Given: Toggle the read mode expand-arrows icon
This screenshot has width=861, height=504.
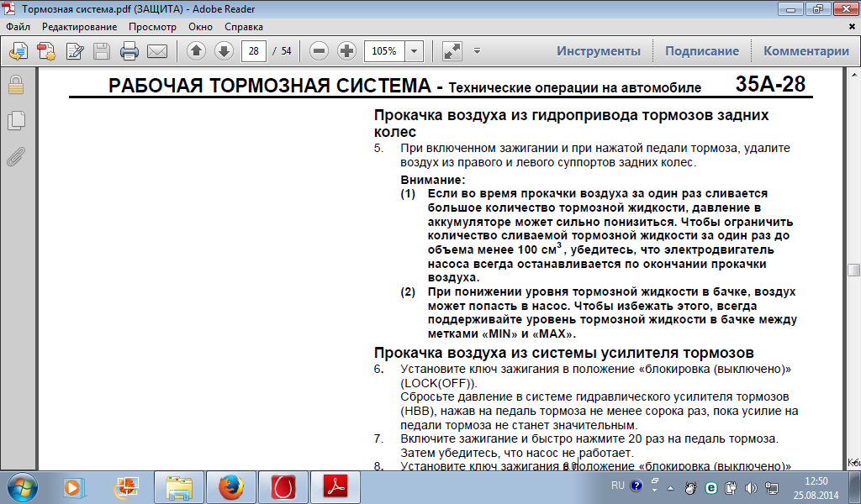Looking at the screenshot, I should 452,51.
